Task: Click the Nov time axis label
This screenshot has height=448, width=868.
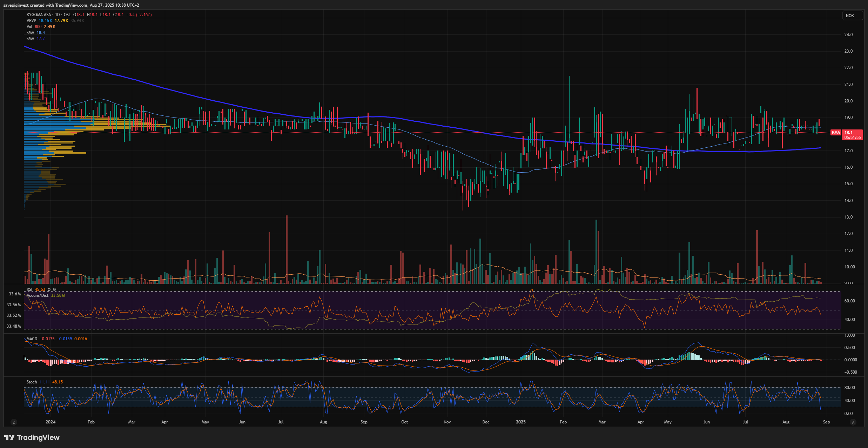Action: [447, 422]
